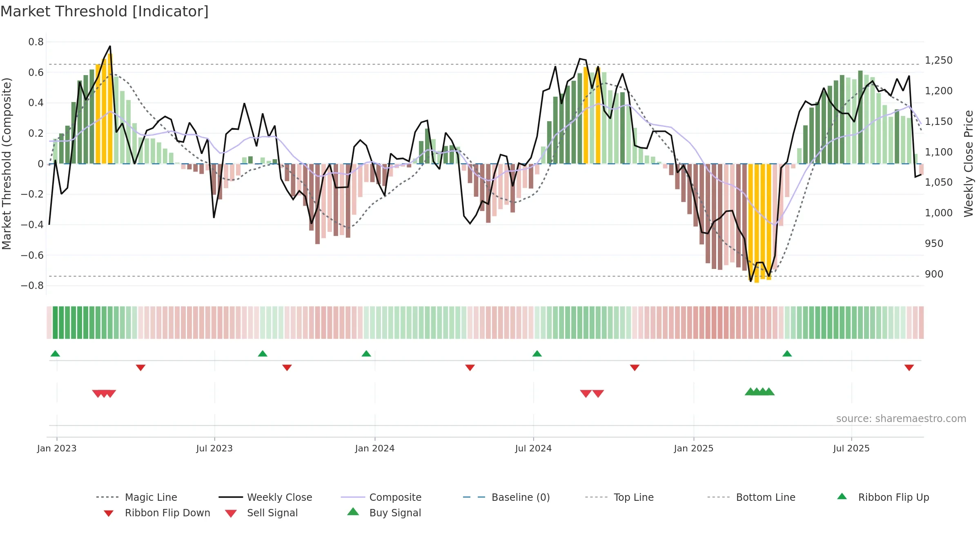
Task: Toggle the Weekly Close legend entry
Action: point(265,497)
